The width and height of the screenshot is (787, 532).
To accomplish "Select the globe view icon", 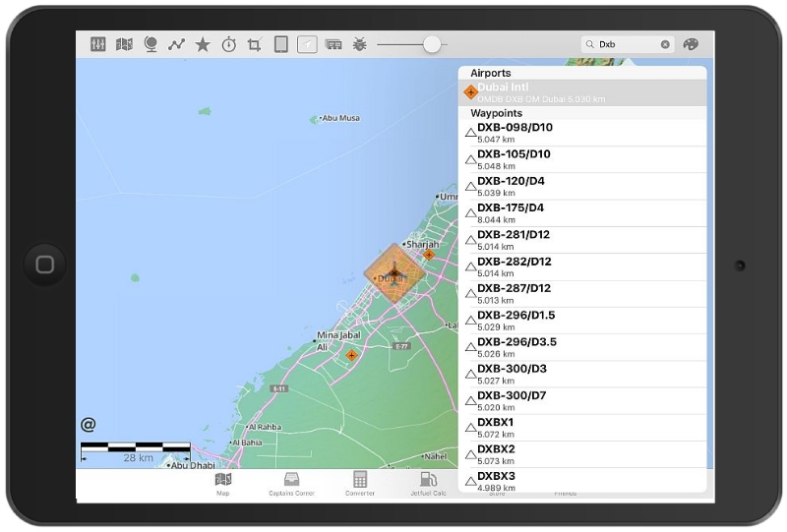I will point(151,44).
